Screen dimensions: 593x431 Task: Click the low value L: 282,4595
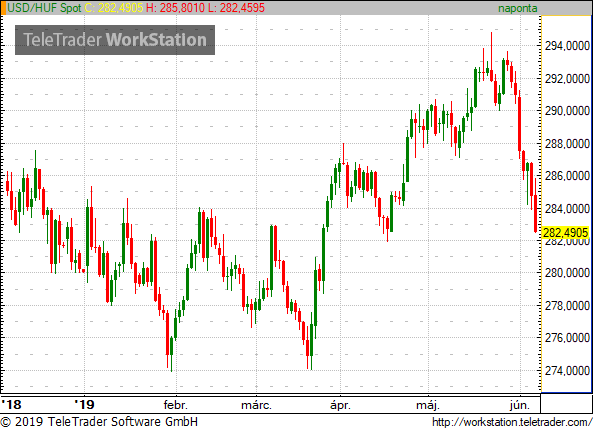[x=236, y=8]
